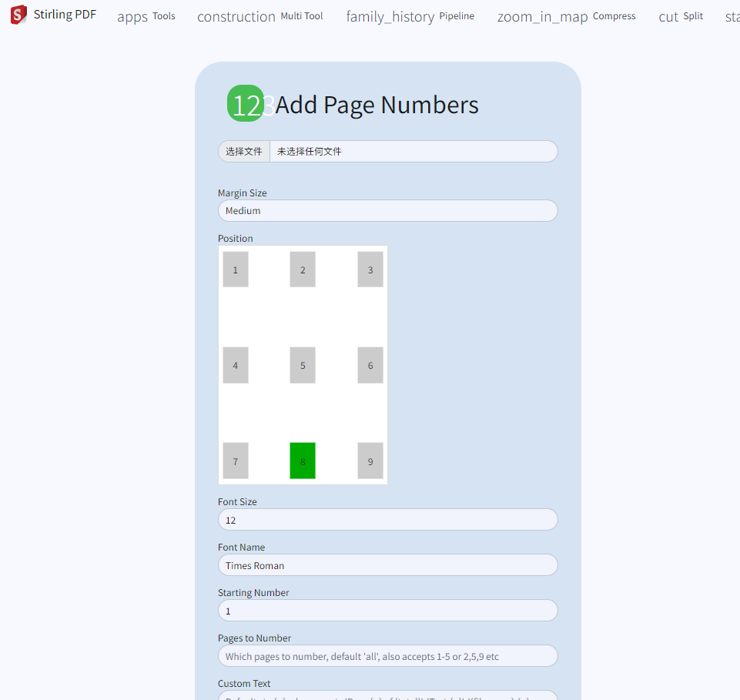Open the Compress tool link
Screen dimensions: 740x700
click(x=566, y=16)
